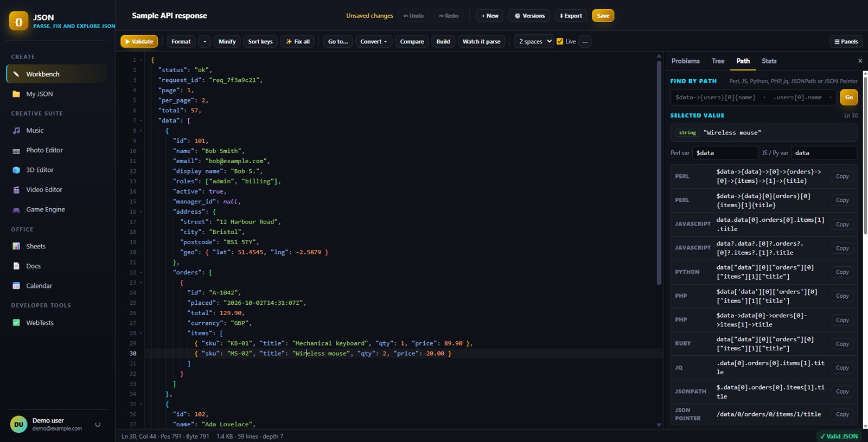The height and width of the screenshot is (442, 868).
Task: Launch the Game Engine controller icon
Action: coord(16,209)
